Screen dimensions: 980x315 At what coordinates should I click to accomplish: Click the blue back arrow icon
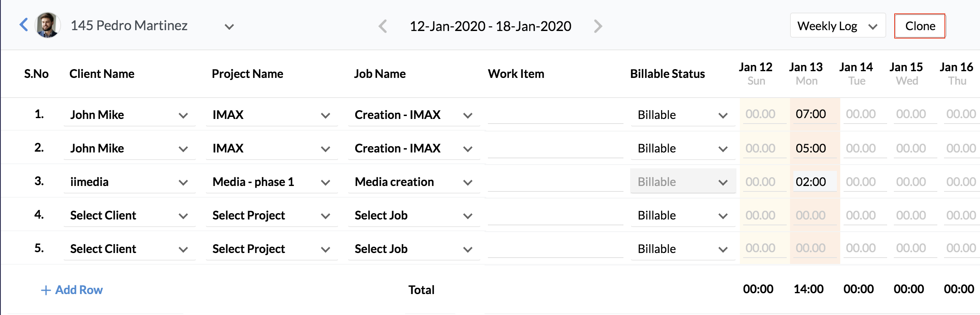point(24,25)
